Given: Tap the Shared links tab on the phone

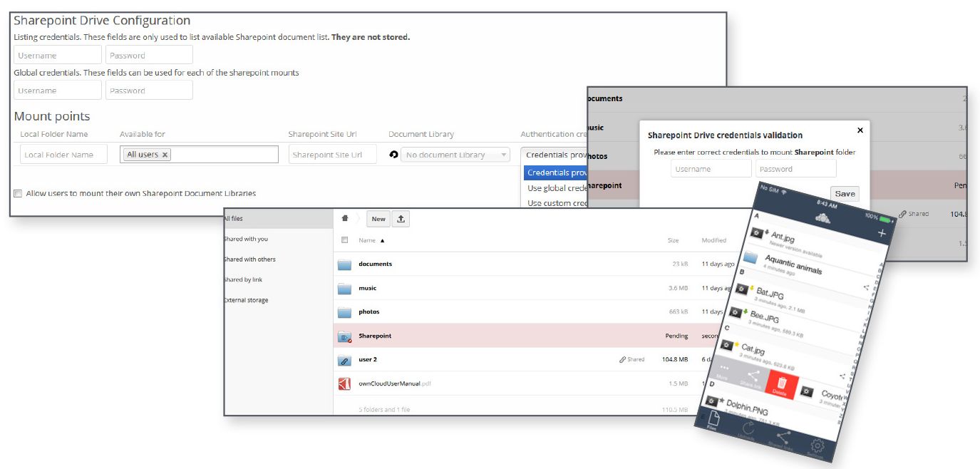Looking at the screenshot, I should pyautogui.click(x=780, y=440).
